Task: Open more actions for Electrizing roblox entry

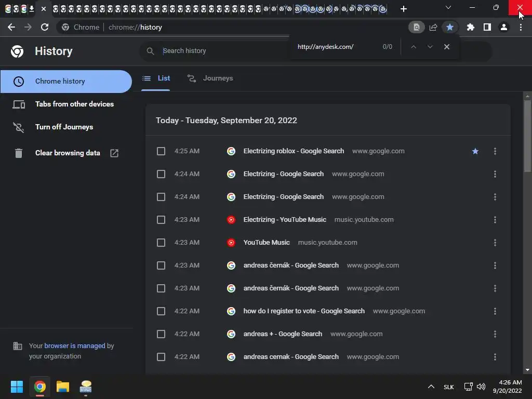Action: 495,151
